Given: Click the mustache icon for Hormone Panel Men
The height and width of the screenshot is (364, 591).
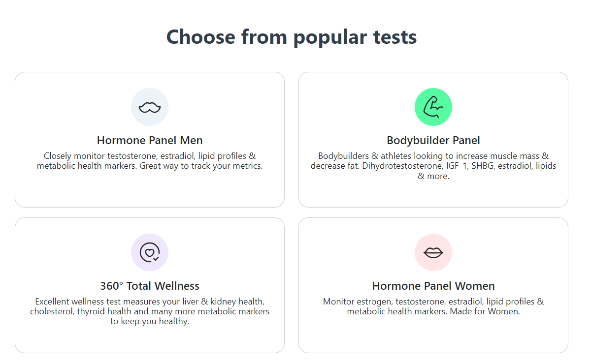Looking at the screenshot, I should (150, 107).
